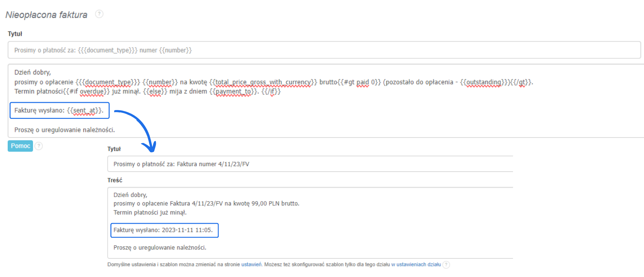Click the 'Treść' label in preview
The height and width of the screenshot is (277, 644).
pos(115,180)
